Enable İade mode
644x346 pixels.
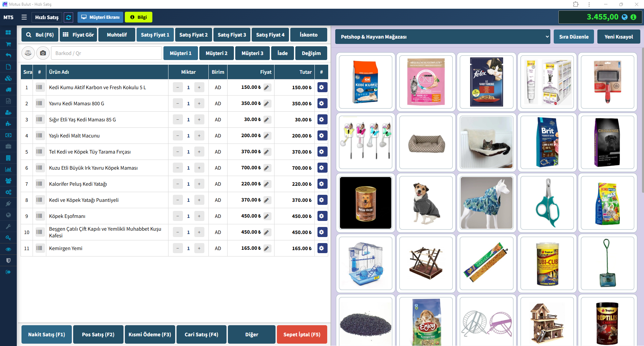282,53
